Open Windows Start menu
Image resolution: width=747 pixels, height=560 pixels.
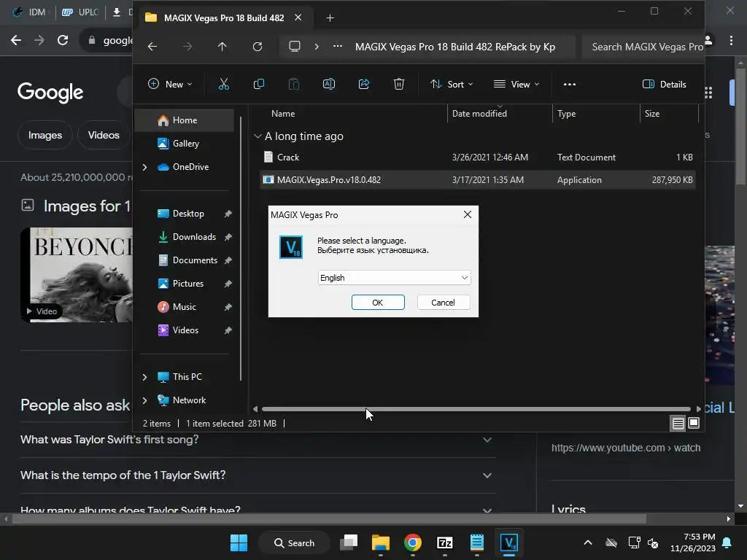(x=239, y=542)
